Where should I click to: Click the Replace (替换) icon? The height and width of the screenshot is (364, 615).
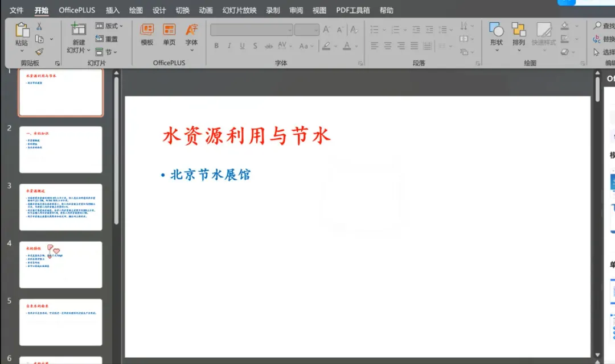pos(597,39)
